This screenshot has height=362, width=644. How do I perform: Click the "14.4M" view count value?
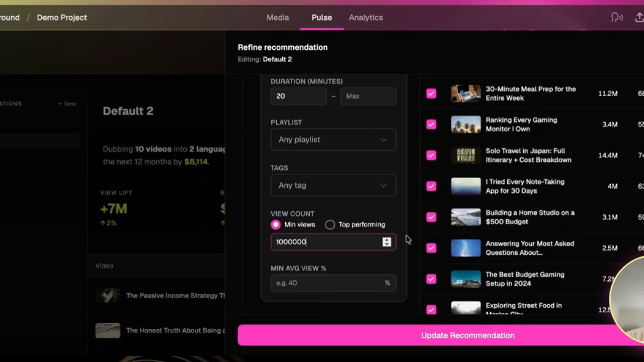608,155
